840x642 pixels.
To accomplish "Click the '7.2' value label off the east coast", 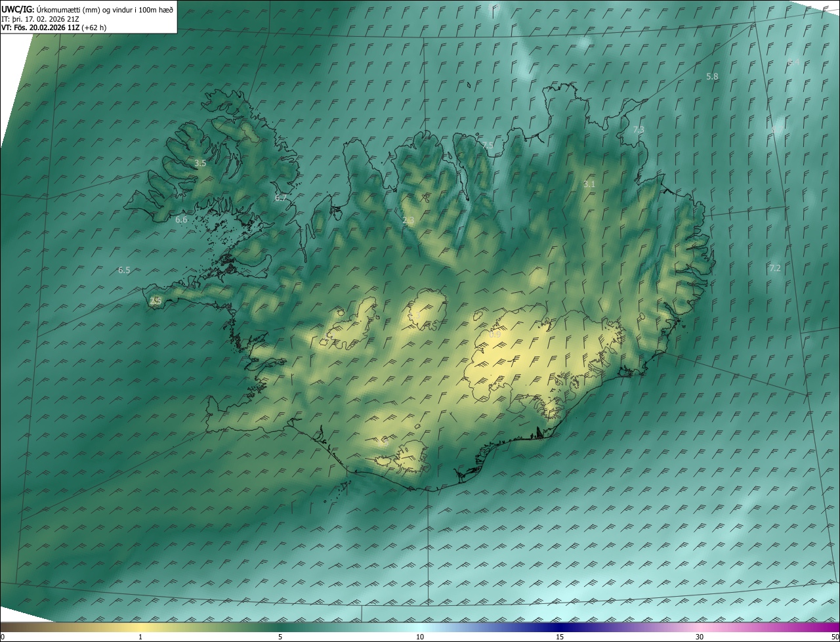I will pos(774,268).
